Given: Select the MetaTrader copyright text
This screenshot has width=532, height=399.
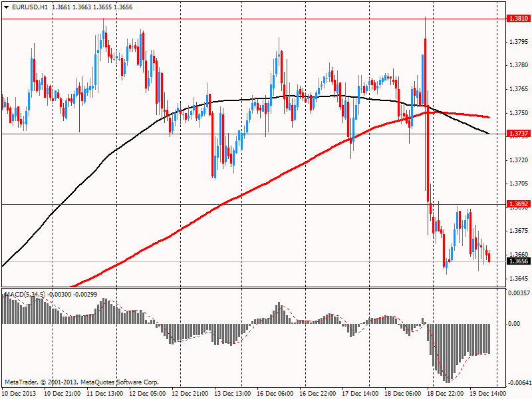Looking at the screenshot, I should (82, 382).
